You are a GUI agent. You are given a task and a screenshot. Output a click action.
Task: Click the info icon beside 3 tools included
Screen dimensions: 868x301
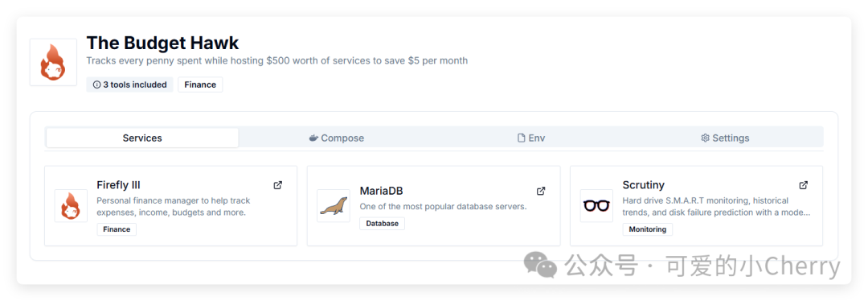point(97,85)
